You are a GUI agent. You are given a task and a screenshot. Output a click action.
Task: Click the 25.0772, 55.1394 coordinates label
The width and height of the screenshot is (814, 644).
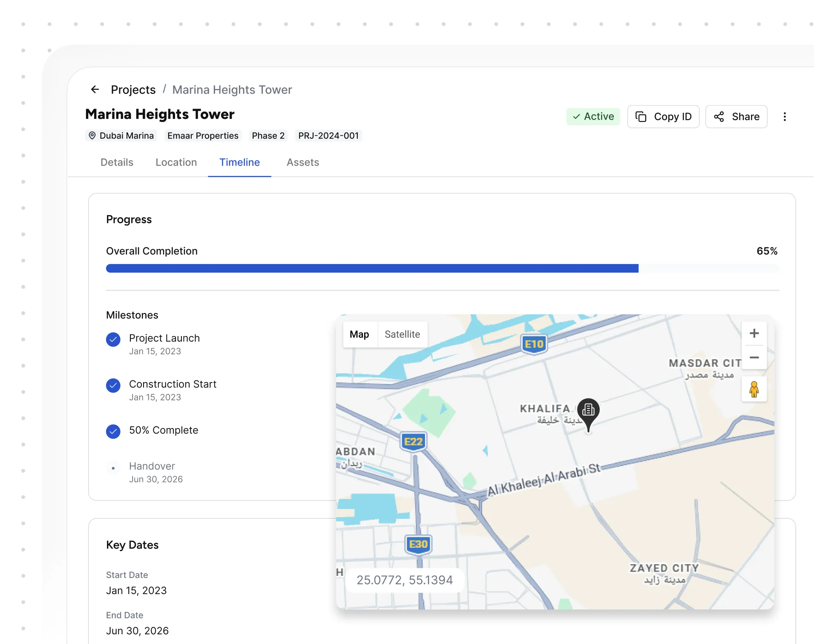405,580
